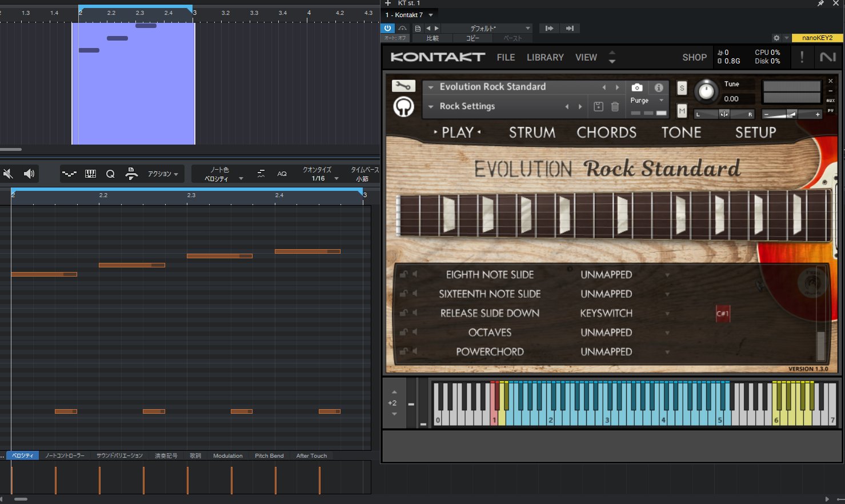Add a new plugin with the plus icon
Viewport: 845px width, 504px height.
(x=388, y=3)
